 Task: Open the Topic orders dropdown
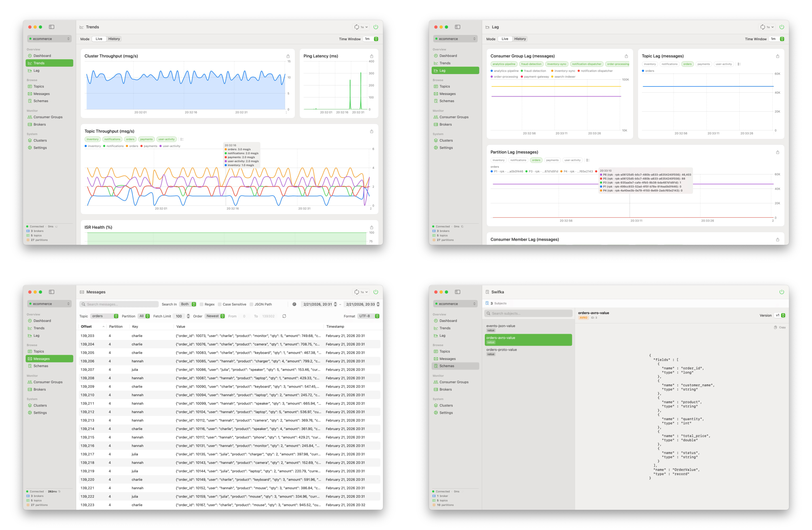point(104,316)
